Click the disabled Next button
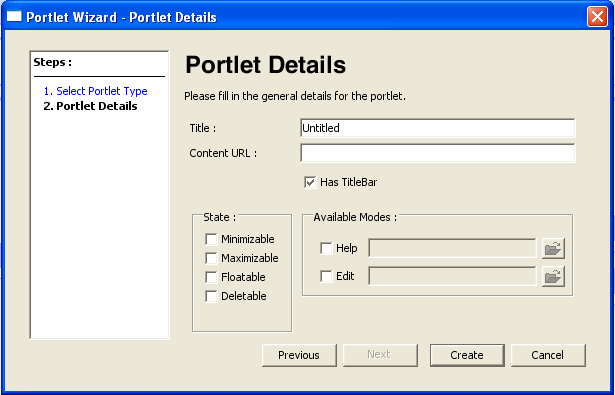The image size is (615, 395). (x=380, y=355)
